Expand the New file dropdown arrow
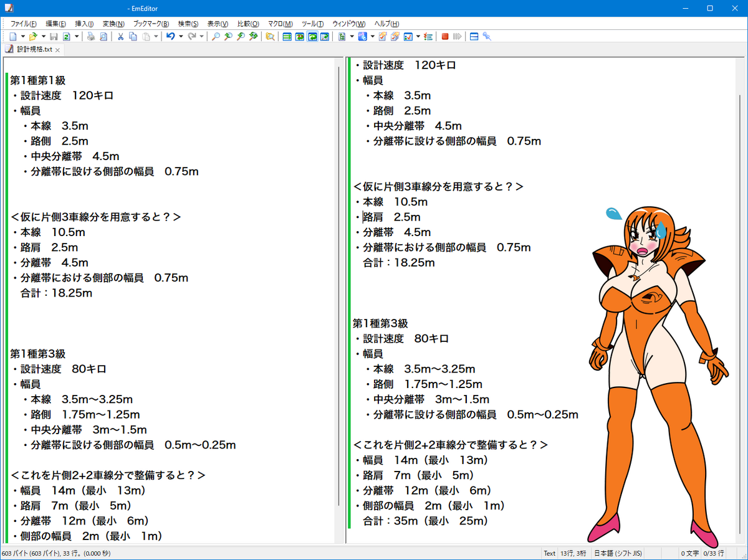748x560 pixels. tap(23, 37)
